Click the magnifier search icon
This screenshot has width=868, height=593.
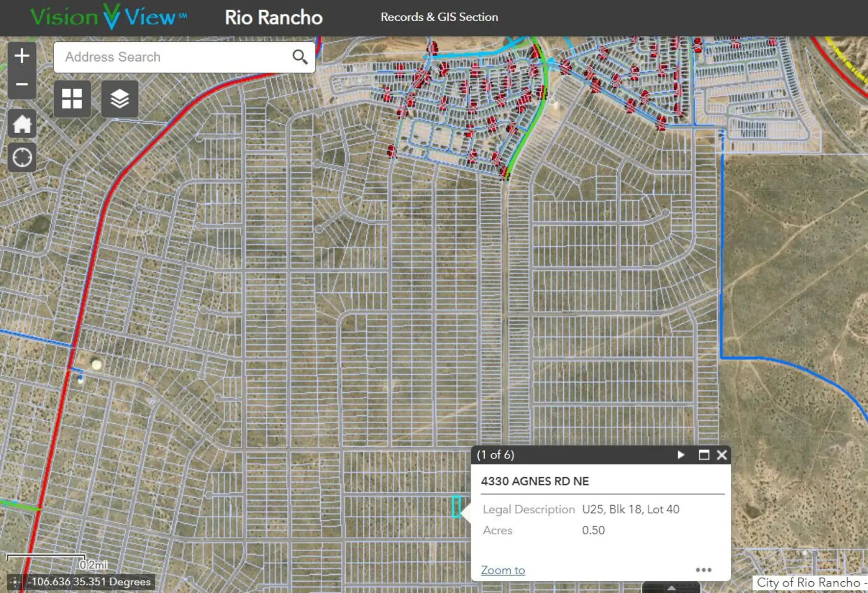pyautogui.click(x=300, y=57)
